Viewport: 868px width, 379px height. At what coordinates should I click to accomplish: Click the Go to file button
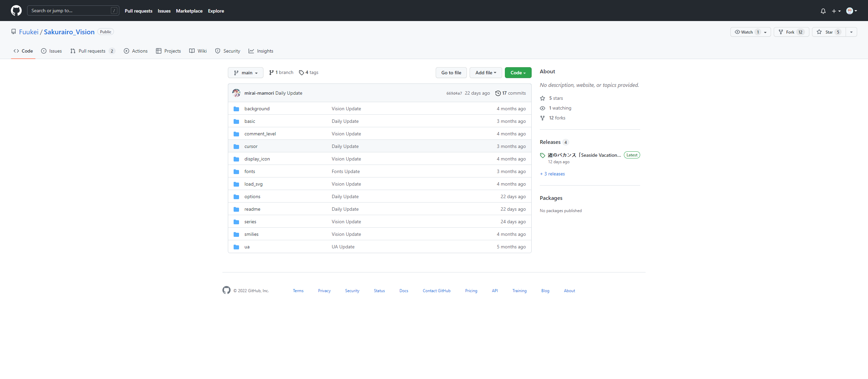pos(451,73)
